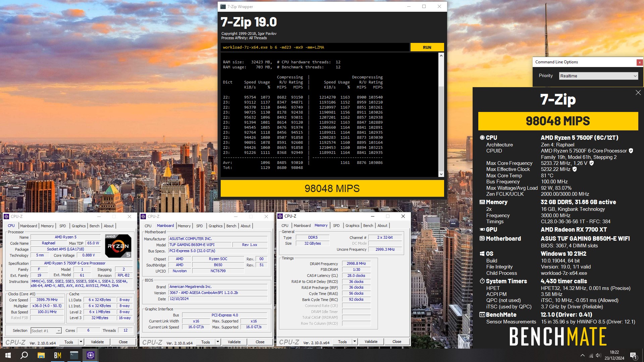The image size is (644, 362).
Task: Switch to Memory tab in left CPU-Z window
Action: (47, 226)
